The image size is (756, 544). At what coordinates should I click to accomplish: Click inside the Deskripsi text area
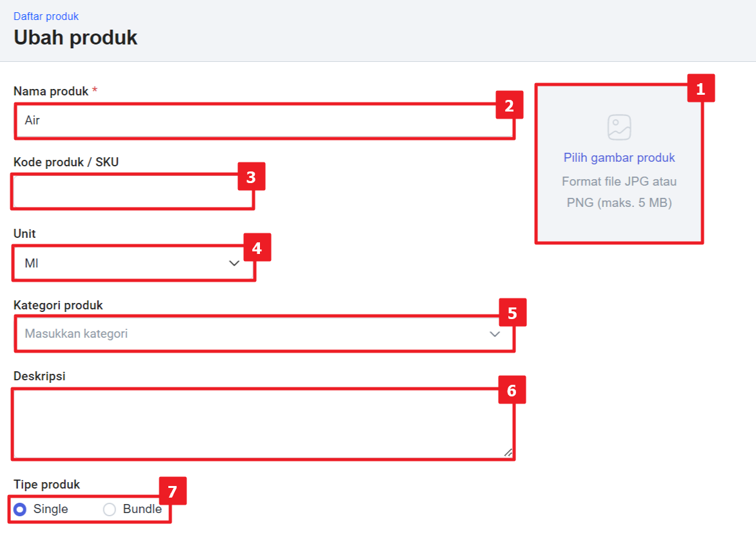pyautogui.click(x=263, y=423)
